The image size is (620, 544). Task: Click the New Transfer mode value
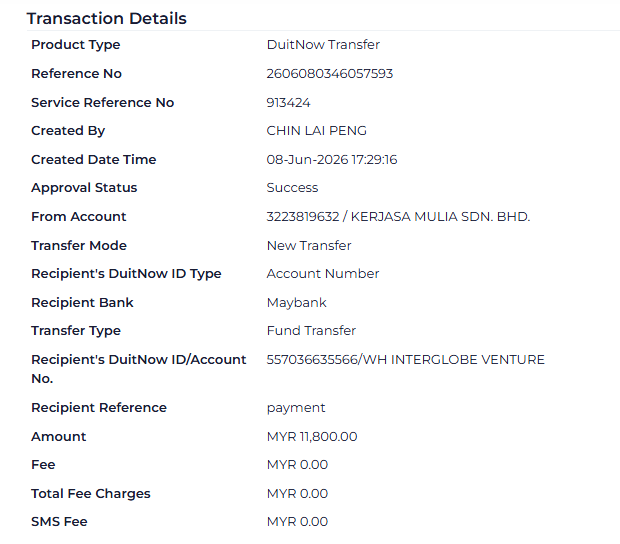point(309,246)
